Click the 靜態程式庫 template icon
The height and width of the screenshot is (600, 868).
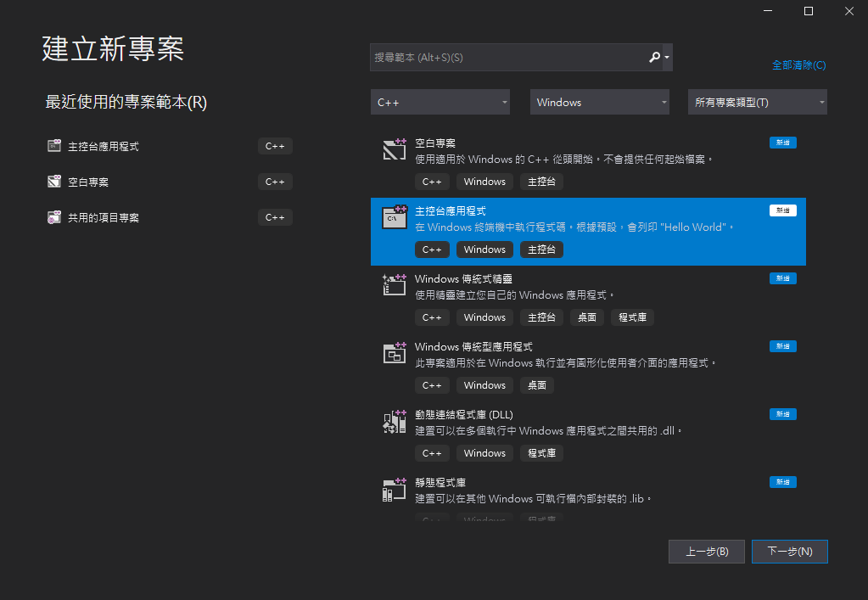coord(395,490)
